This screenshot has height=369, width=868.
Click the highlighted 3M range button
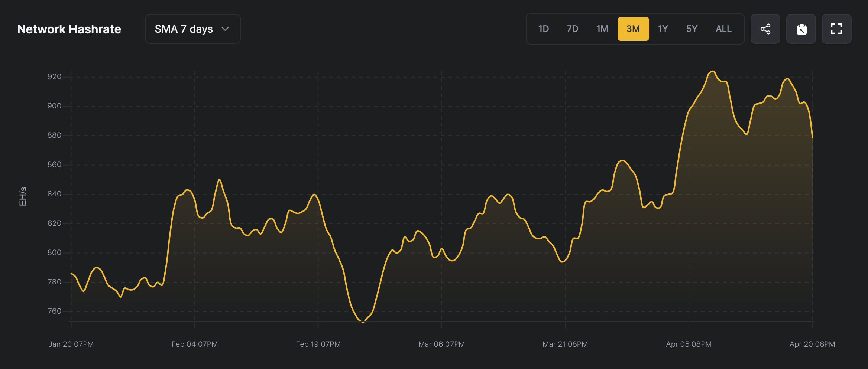tap(633, 29)
